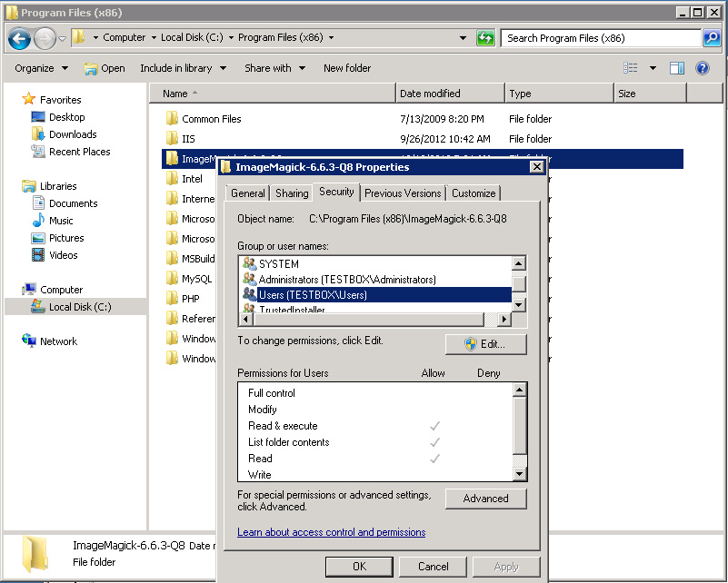The width and height of the screenshot is (728, 583).
Task: Select the Security tab
Action: pos(336,192)
